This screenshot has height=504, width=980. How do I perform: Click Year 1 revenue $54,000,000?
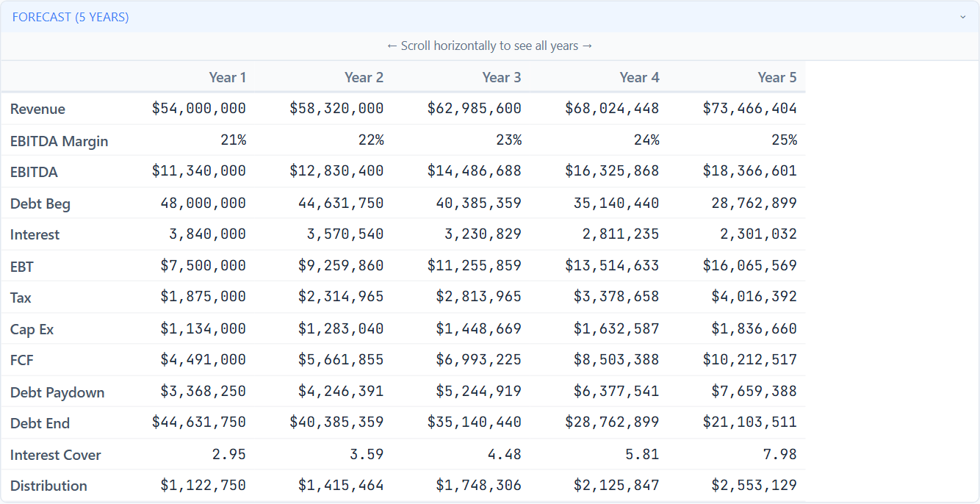(x=199, y=109)
